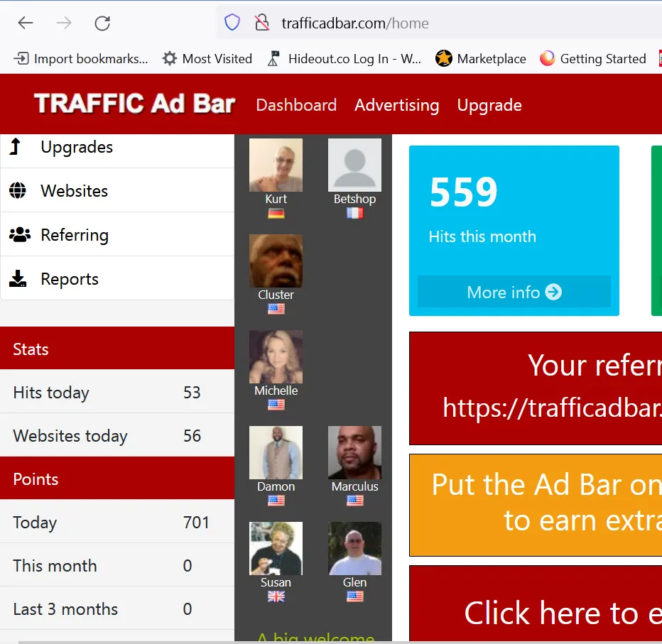
Task: Click the US flag under Michelle
Action: point(276,405)
